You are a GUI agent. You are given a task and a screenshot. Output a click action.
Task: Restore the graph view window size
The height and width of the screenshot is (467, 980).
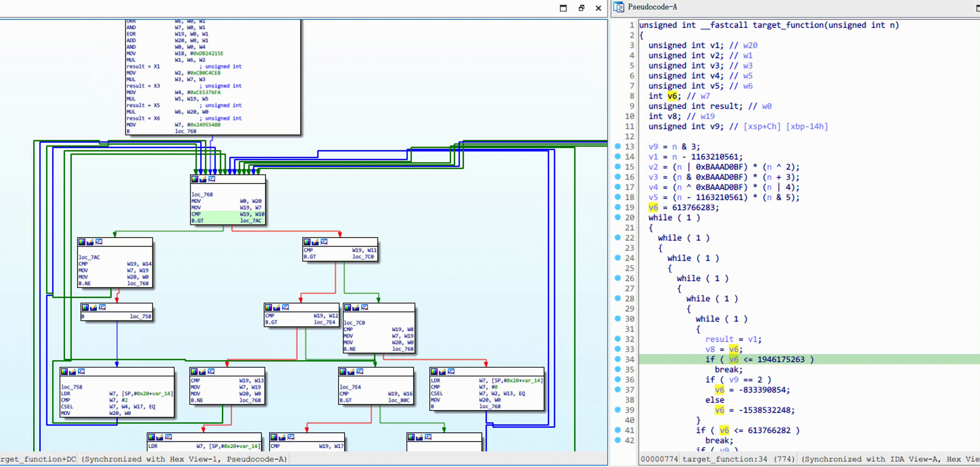581,8
